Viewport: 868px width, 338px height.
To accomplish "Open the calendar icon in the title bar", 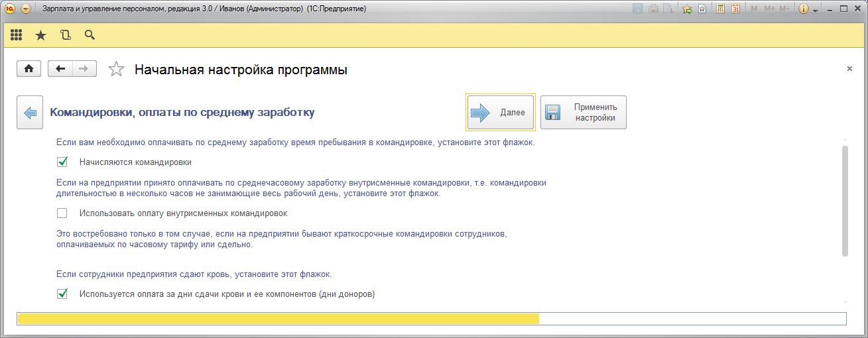I will coord(735,9).
